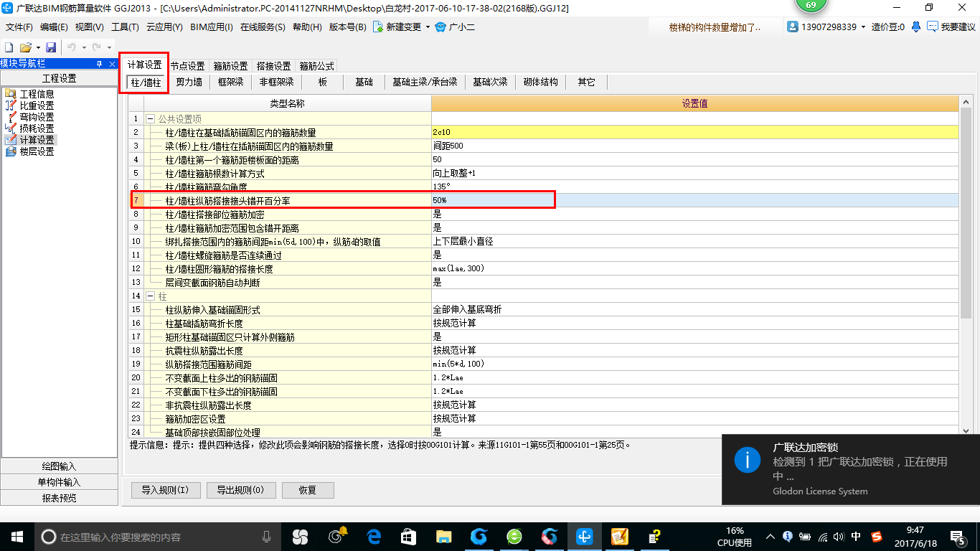Click the 计算设置 icon in navigation list
Screen dimensions: 980x551
pos(10,140)
